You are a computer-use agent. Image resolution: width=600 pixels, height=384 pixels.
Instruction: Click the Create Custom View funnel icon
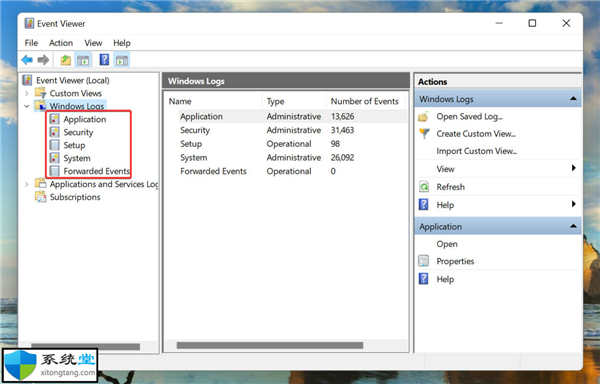point(424,134)
